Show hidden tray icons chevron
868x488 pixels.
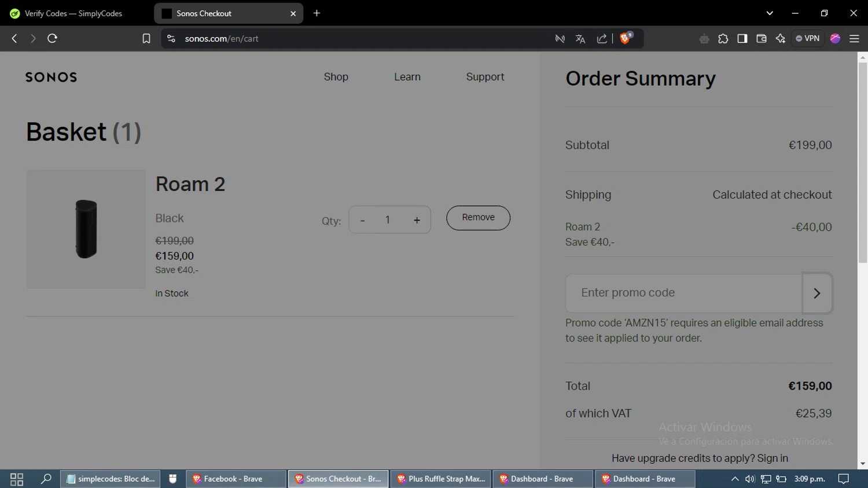735,479
